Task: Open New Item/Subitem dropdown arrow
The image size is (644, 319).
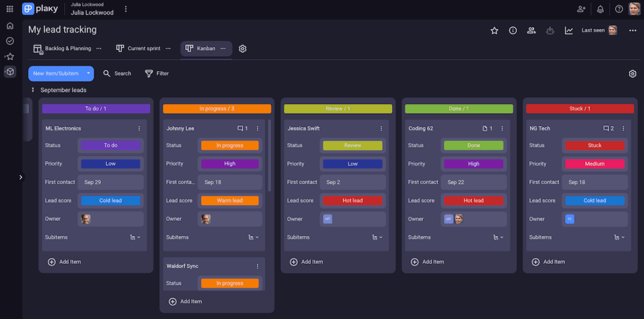Action: click(x=88, y=74)
